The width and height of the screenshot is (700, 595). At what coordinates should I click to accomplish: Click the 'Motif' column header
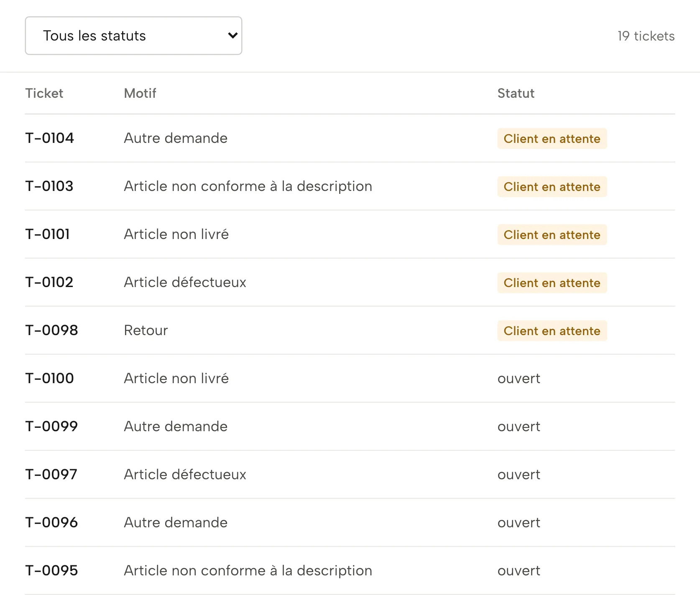(140, 93)
